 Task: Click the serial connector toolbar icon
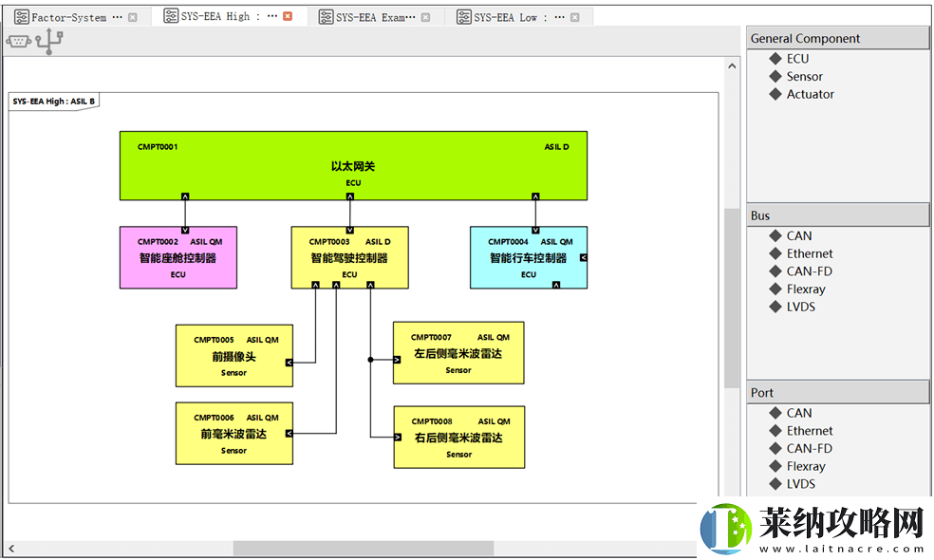click(x=18, y=41)
